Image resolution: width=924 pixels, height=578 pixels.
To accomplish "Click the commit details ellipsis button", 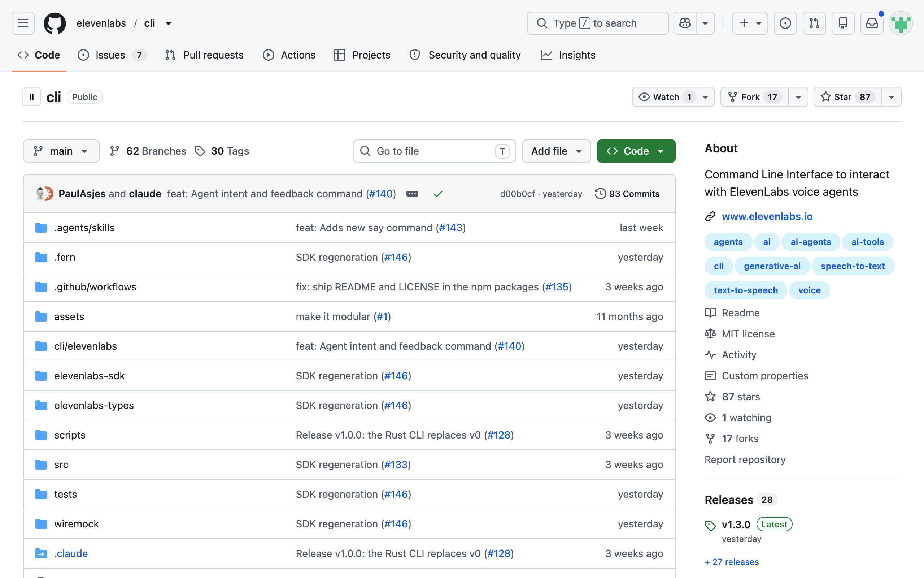I will [x=412, y=194].
